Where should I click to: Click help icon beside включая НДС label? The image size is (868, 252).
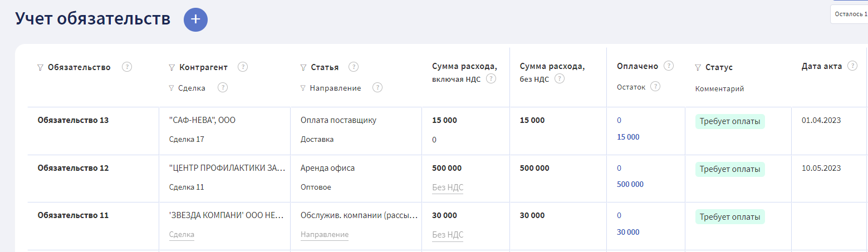(x=491, y=78)
